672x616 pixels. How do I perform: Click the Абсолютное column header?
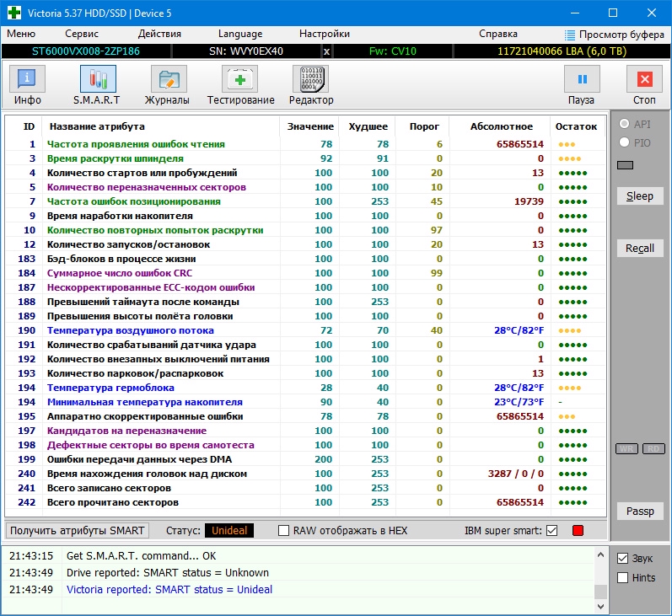(502, 126)
